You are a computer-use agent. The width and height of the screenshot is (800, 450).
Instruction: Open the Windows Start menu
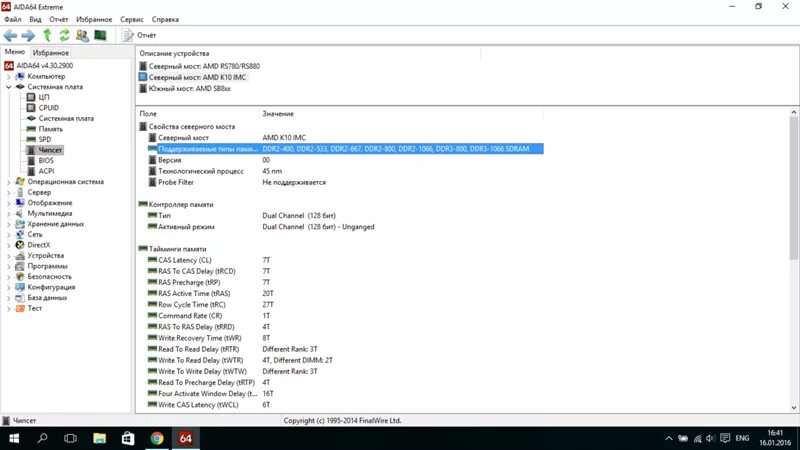tap(14, 438)
